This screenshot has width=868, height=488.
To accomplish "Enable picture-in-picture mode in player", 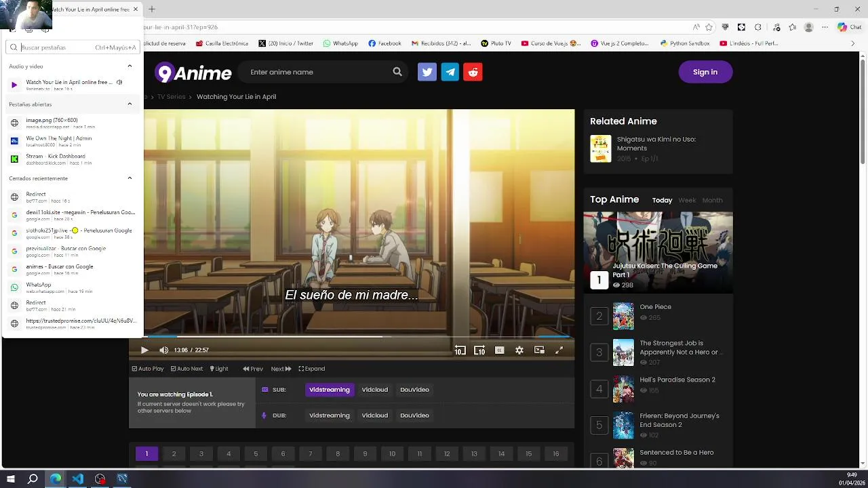I will click(539, 350).
